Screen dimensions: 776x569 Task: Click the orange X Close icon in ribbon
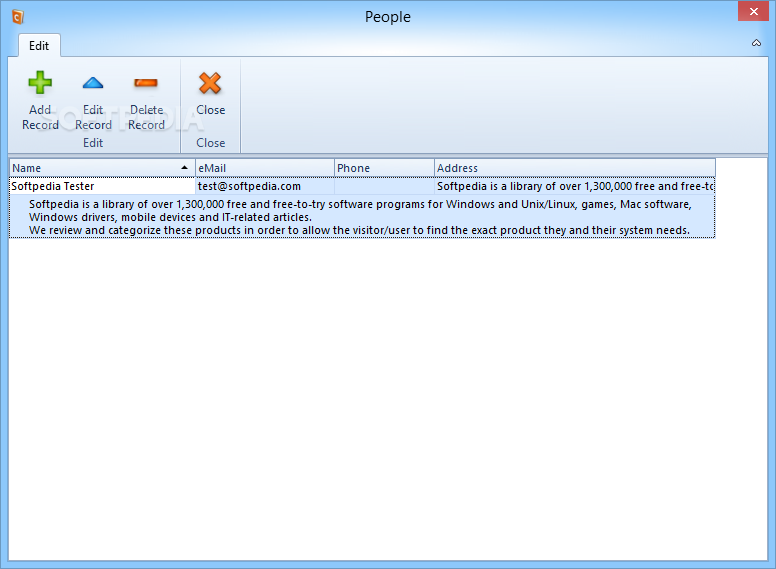[210, 83]
